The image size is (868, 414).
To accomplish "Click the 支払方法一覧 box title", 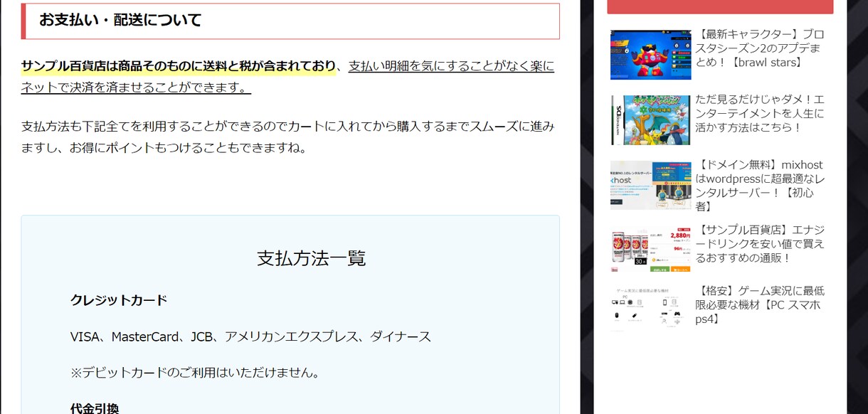I will coord(312,258).
